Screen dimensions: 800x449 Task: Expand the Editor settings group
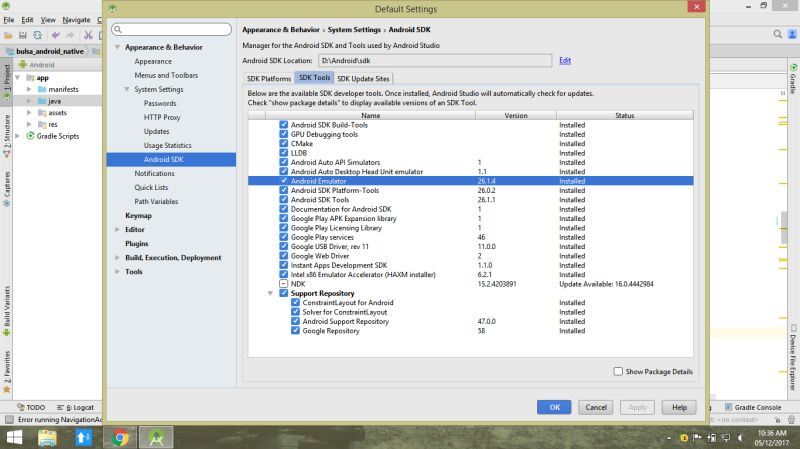point(117,230)
